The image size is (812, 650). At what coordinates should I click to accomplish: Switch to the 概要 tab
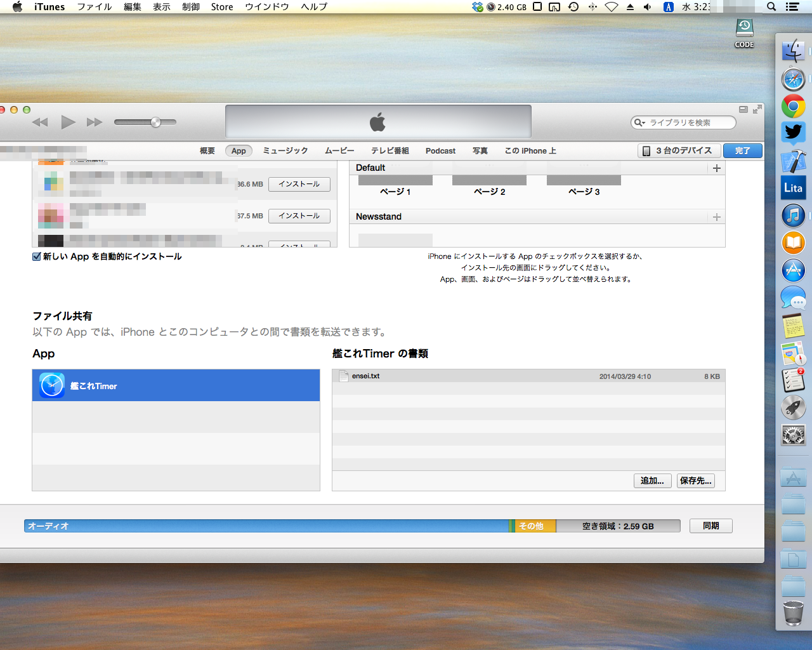[207, 150]
